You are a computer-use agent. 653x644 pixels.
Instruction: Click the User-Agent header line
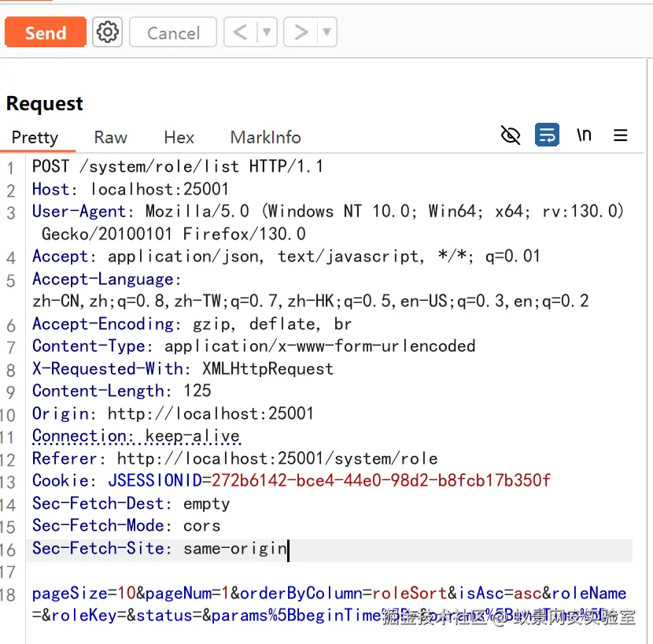pos(328,211)
